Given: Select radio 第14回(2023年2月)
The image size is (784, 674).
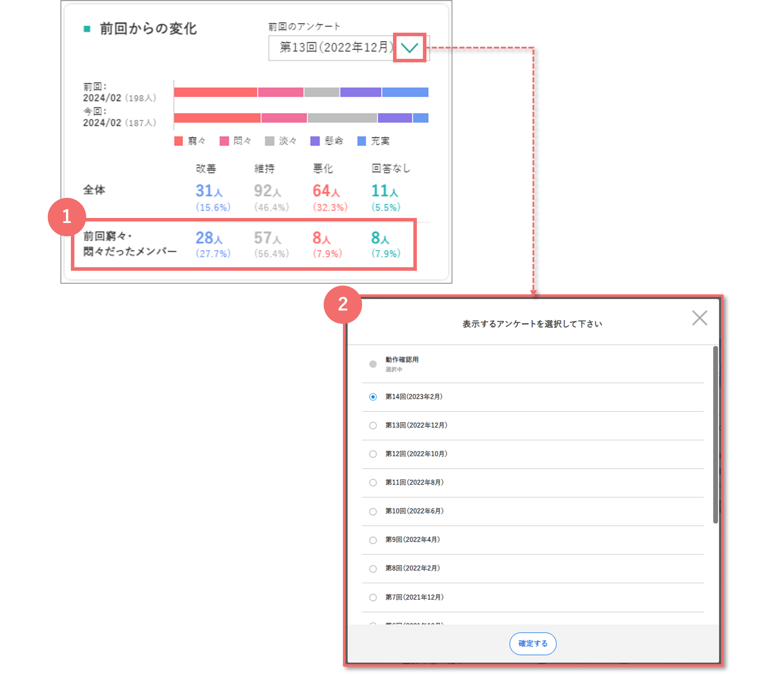Looking at the screenshot, I should (373, 396).
